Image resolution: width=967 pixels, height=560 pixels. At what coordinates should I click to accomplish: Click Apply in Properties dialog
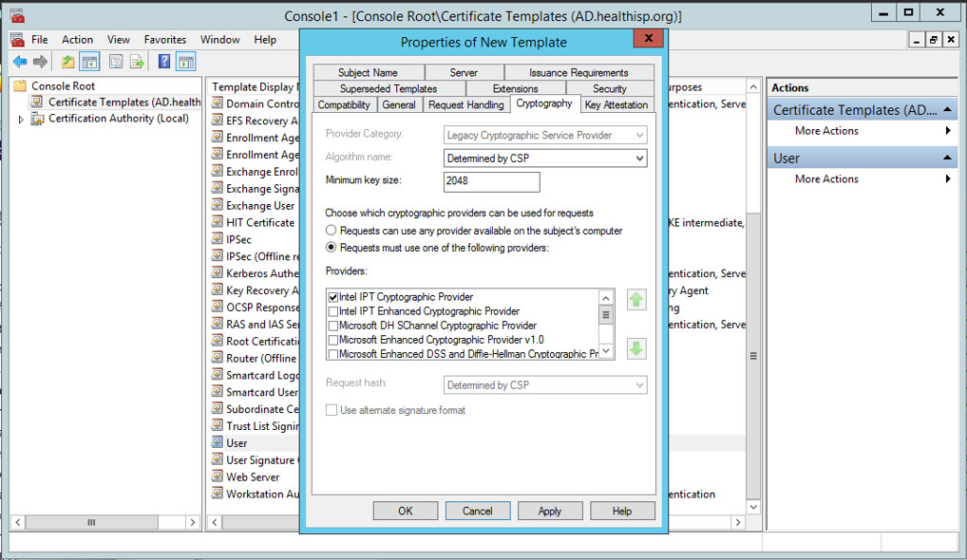tap(549, 511)
